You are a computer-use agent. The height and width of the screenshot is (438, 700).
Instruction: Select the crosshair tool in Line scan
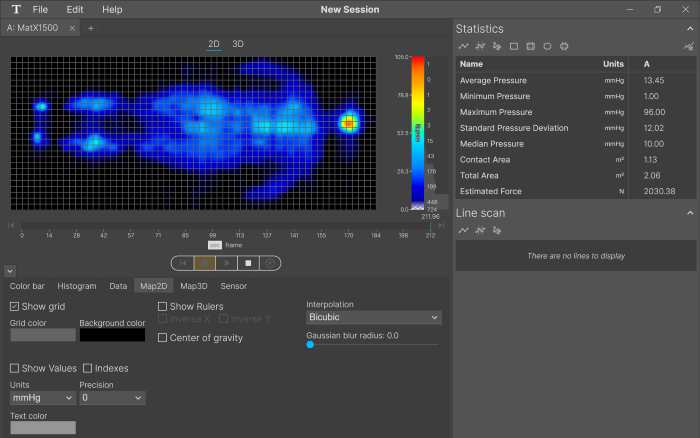[480, 230]
